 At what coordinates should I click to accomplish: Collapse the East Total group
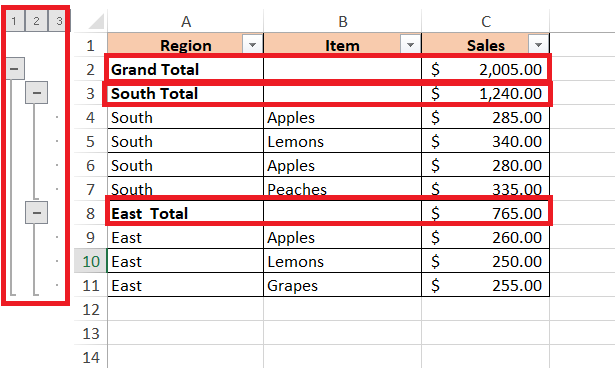[x=36, y=213]
